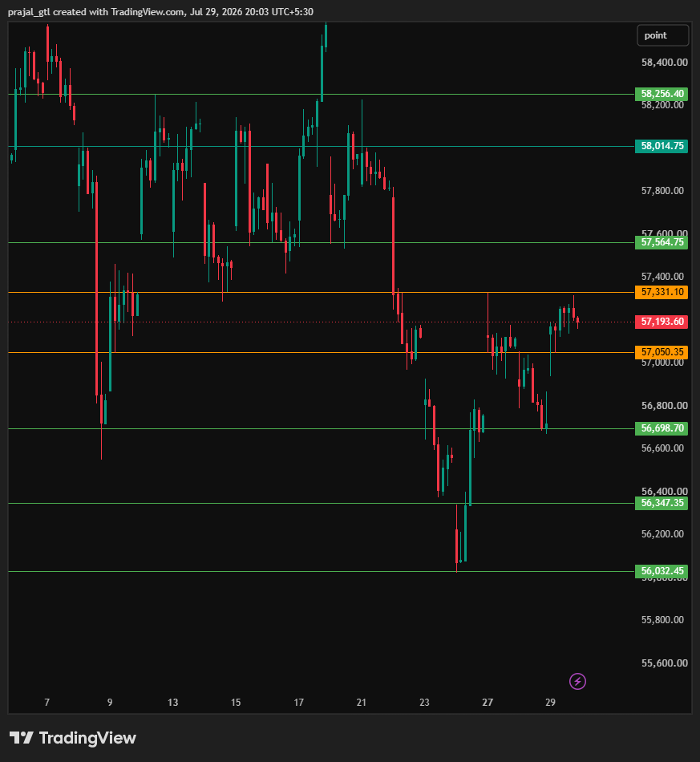This screenshot has height=762, width=700.
Task: Click date 29 on the time axis
Action: click(550, 702)
